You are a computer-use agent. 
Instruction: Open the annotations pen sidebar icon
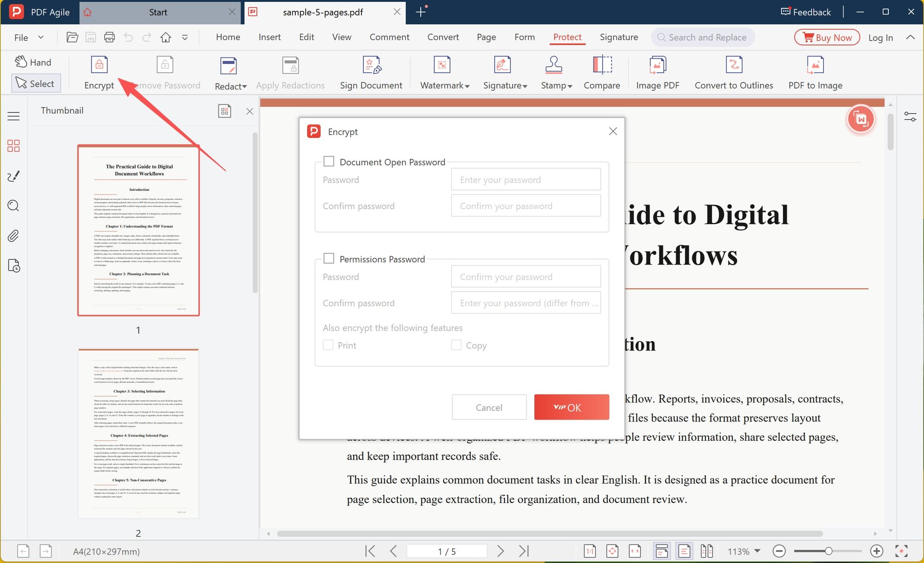coord(14,176)
